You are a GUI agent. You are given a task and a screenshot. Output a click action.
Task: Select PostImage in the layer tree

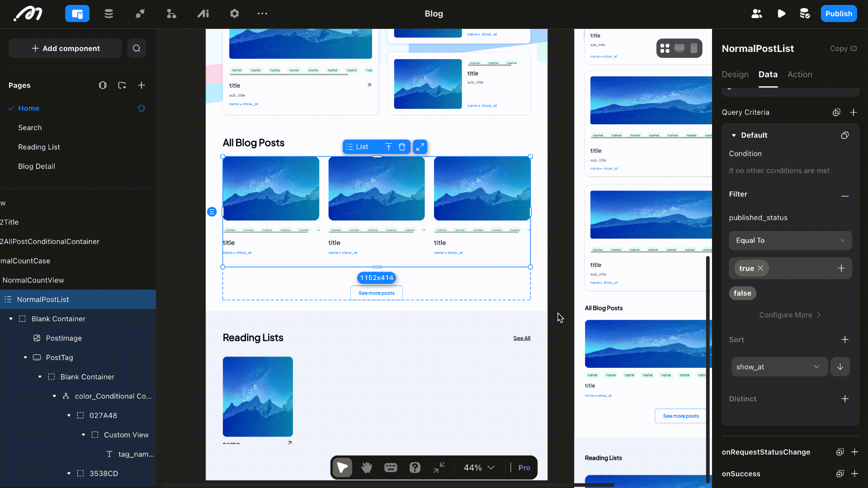(x=64, y=338)
